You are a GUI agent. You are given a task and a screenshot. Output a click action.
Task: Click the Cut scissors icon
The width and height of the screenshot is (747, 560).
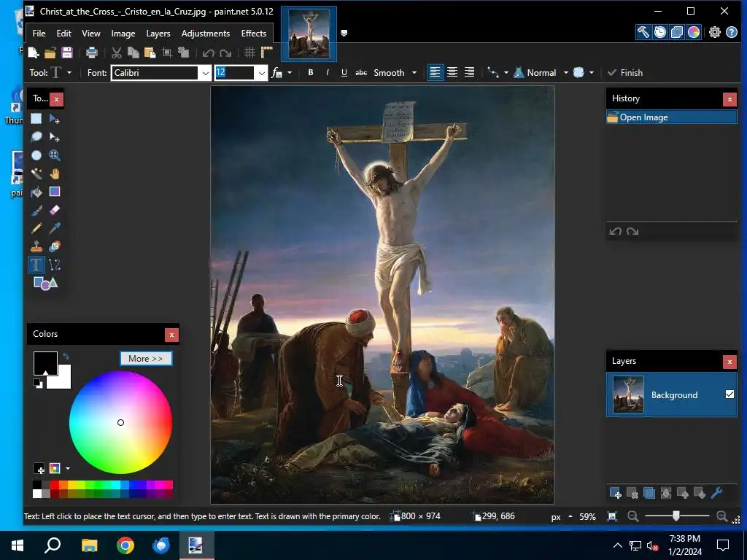click(x=116, y=52)
